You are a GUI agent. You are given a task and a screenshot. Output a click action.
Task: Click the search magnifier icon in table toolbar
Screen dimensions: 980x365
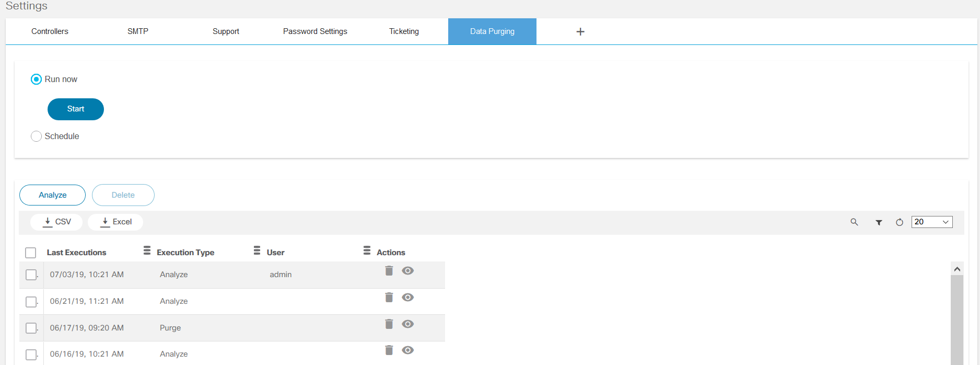pyautogui.click(x=854, y=222)
